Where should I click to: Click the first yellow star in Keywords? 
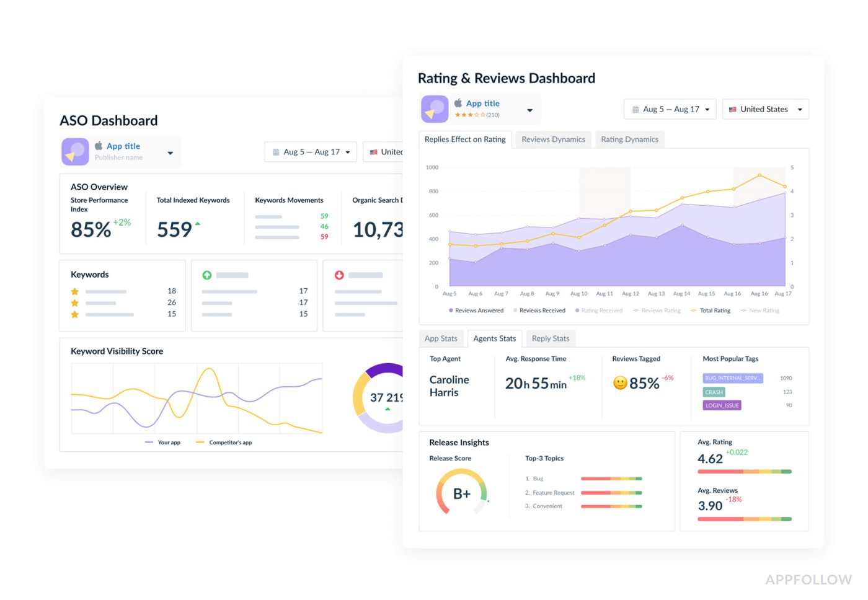[x=75, y=291]
